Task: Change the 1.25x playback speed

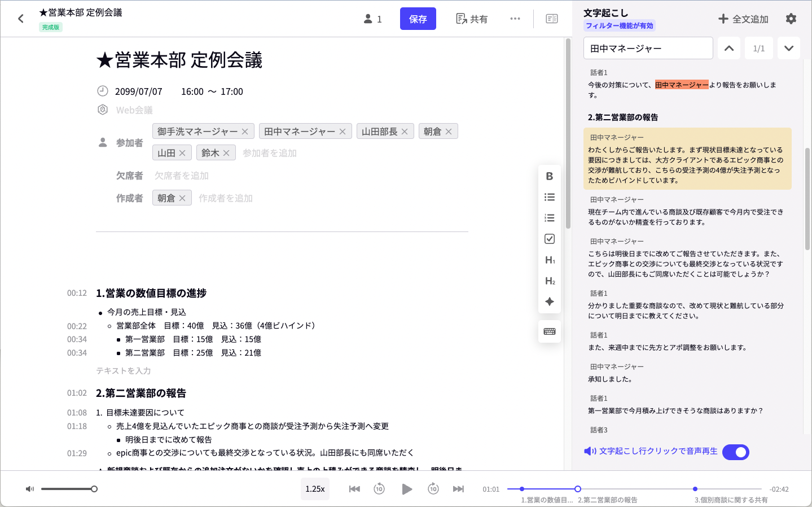Action: (x=315, y=489)
